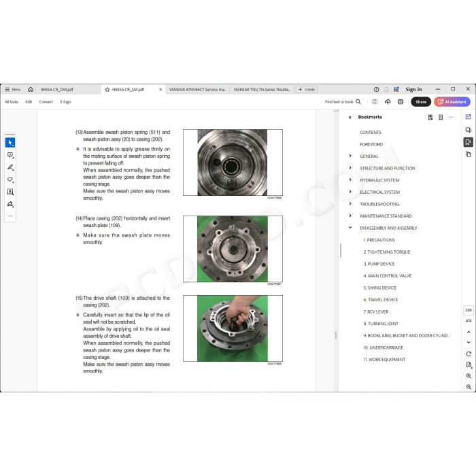Screen dimensions: 476x476
Task: Collapse the DISASSEMBLY AND ASSEMBLY bookmark
Action: click(x=350, y=228)
